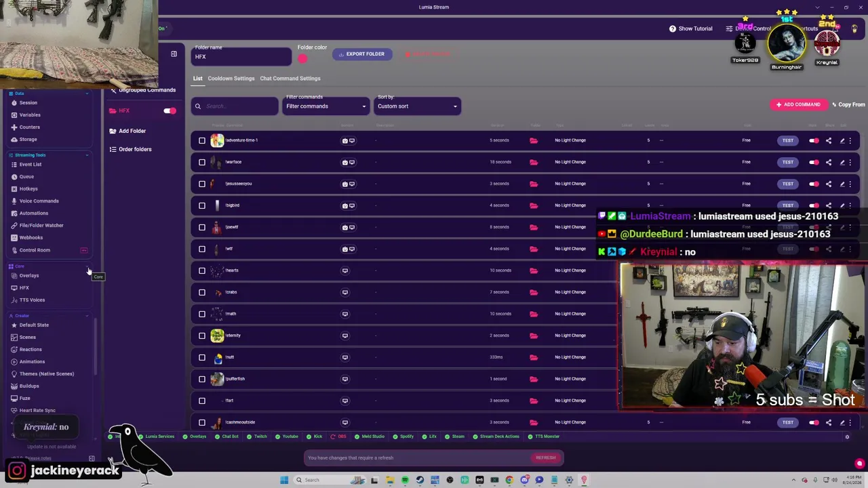Open Storage from the sidebar

pos(28,139)
